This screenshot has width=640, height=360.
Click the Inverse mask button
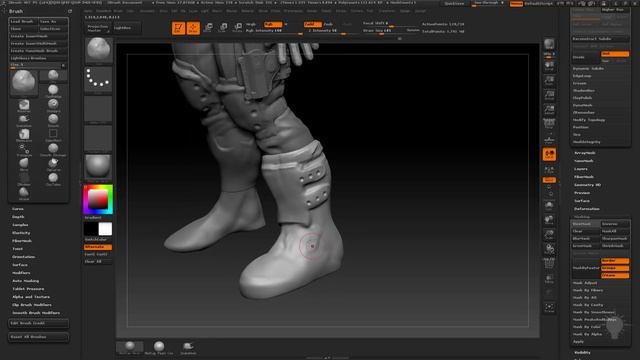(615, 224)
